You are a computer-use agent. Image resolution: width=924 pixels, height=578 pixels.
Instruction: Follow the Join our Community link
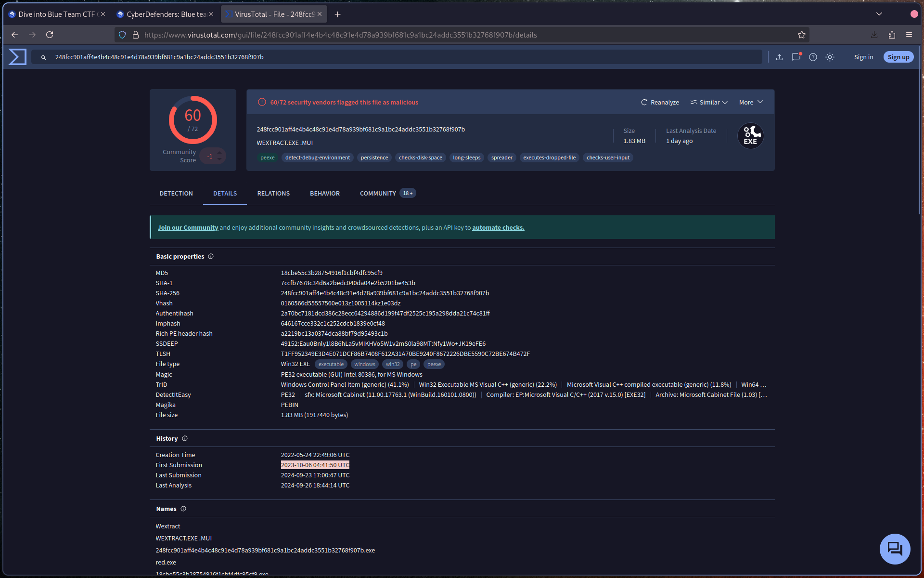188,227
